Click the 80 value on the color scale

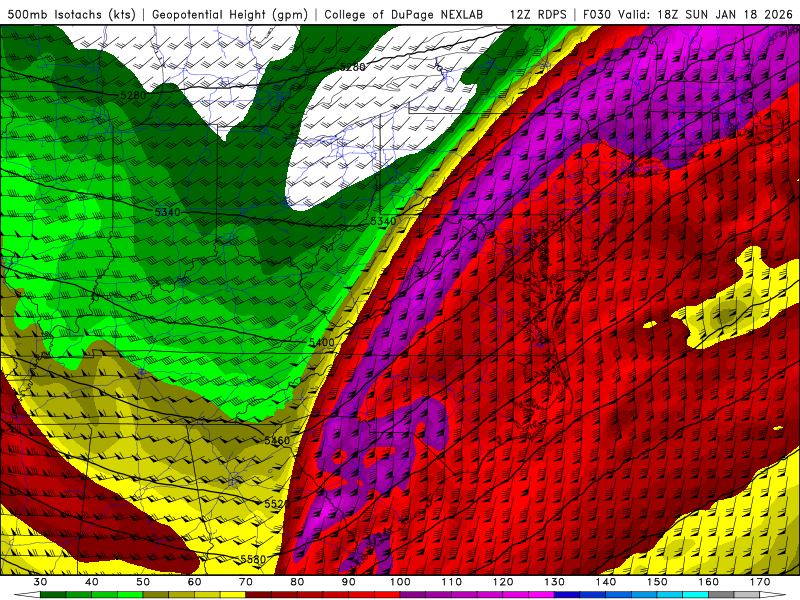tap(297, 582)
